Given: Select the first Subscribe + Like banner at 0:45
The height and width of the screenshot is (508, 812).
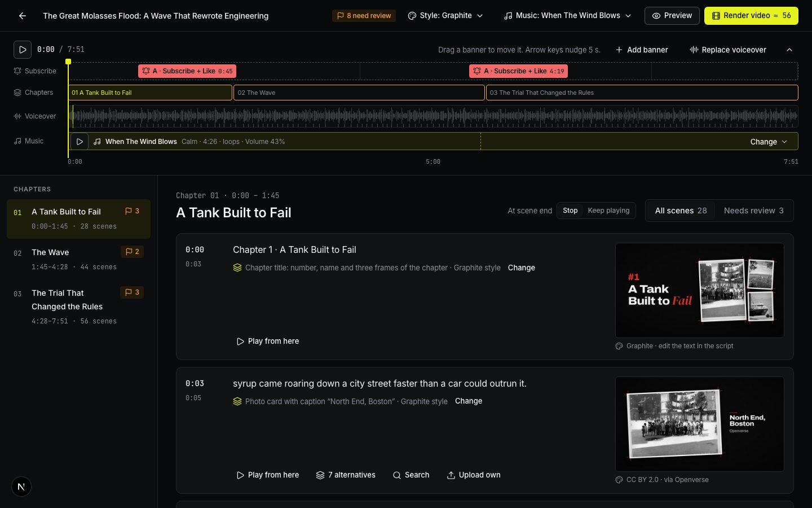Looking at the screenshot, I should [187, 71].
